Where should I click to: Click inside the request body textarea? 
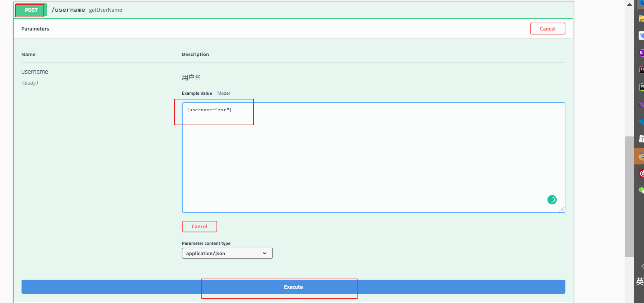coord(373,158)
